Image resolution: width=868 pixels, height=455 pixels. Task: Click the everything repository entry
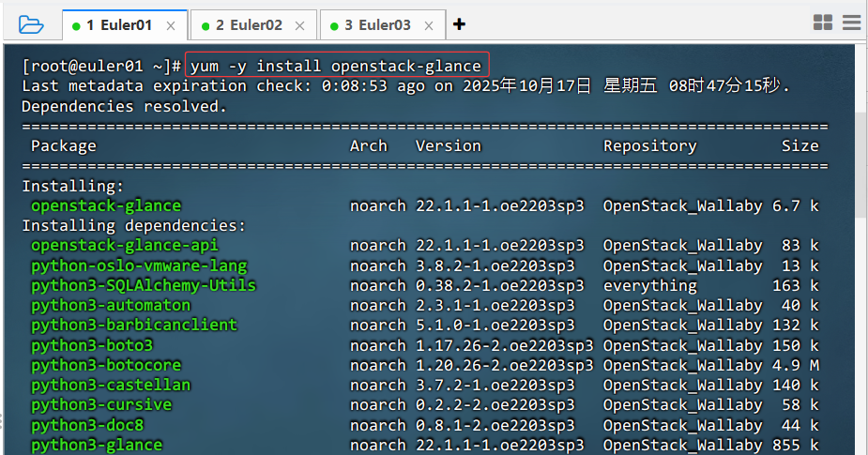[650, 285]
